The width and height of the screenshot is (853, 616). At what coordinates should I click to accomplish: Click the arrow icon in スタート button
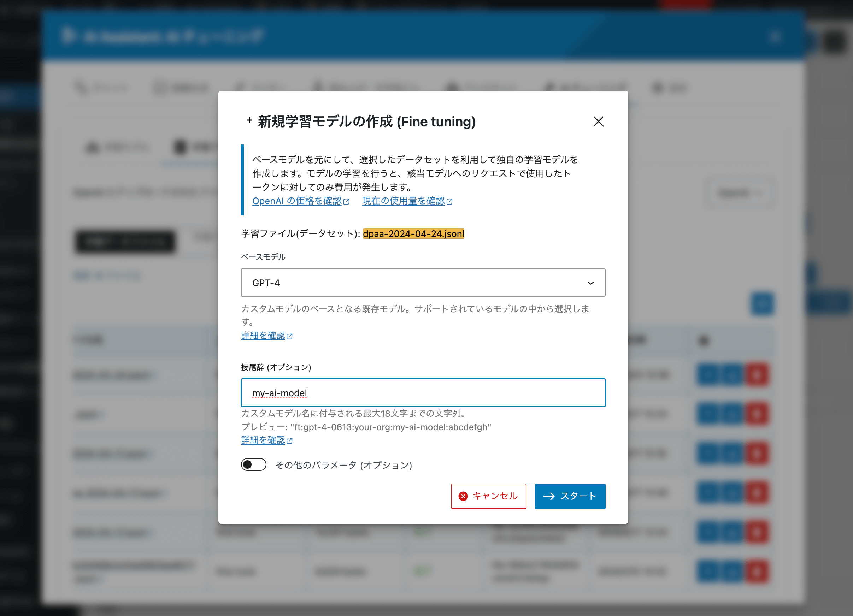[x=549, y=497]
